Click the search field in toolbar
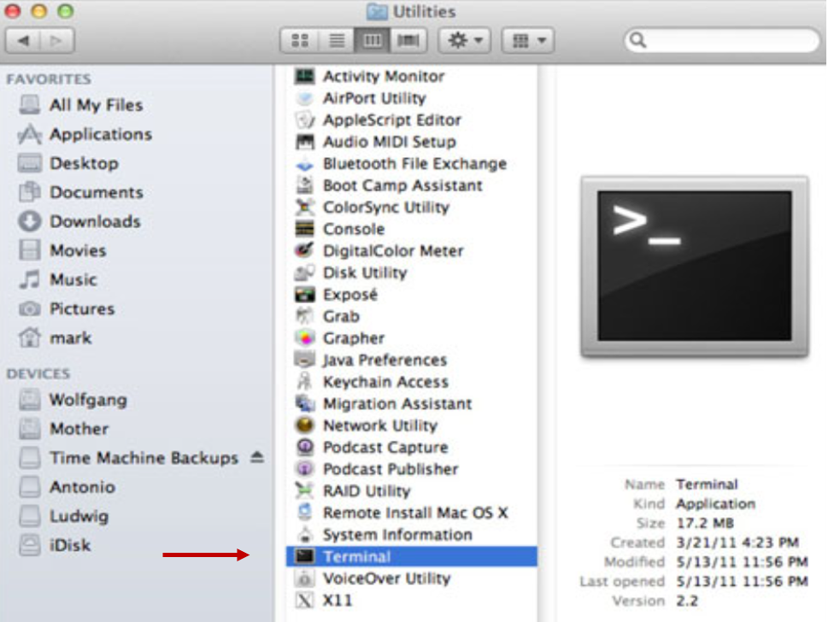 tap(721, 40)
